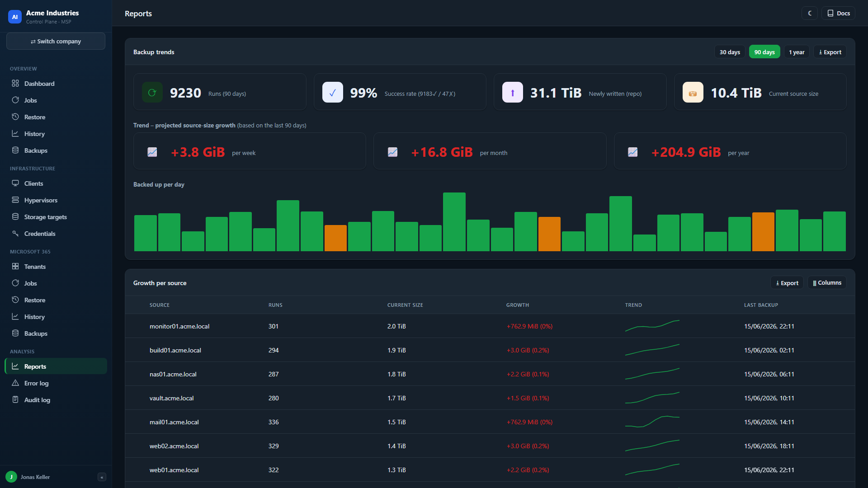The image size is (868, 488).
Task: Click the trend sparkline for vault.acme.local
Action: click(x=652, y=398)
